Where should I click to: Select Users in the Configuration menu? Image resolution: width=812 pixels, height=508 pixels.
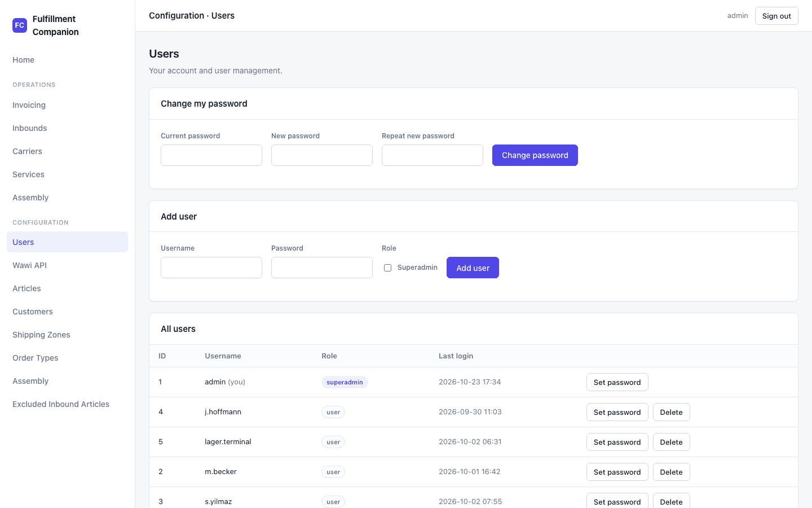(x=67, y=242)
